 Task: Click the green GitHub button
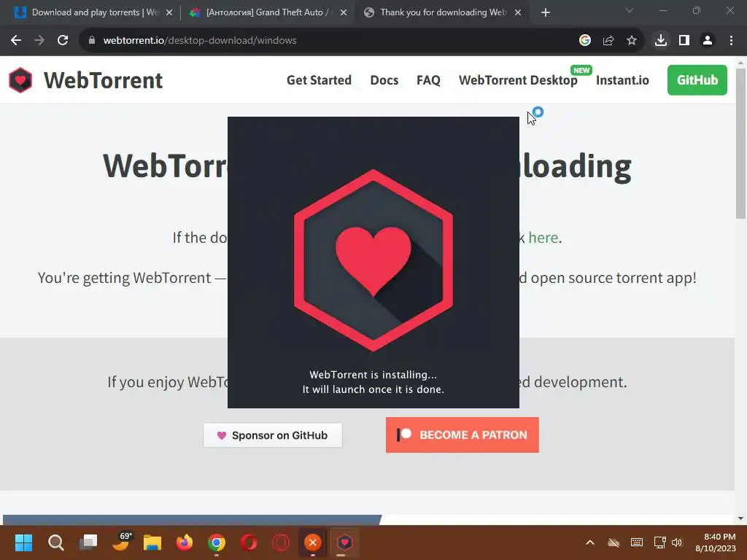[697, 80]
